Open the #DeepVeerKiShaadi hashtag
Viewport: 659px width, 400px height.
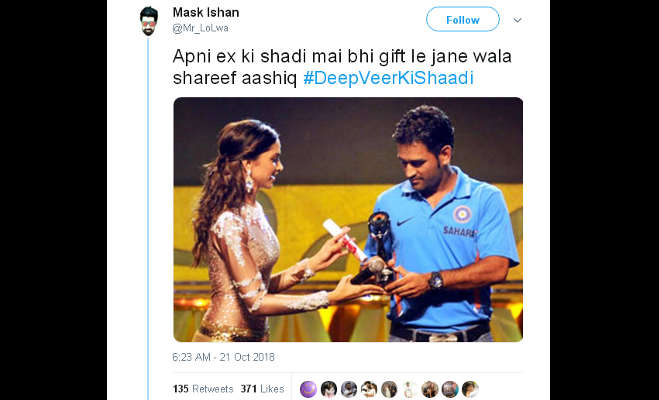click(x=388, y=78)
